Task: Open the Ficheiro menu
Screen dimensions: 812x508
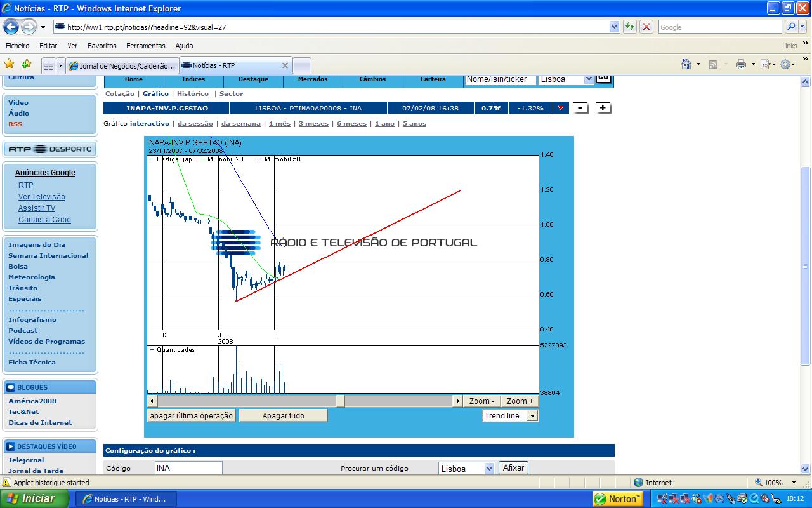Action: 18,46
